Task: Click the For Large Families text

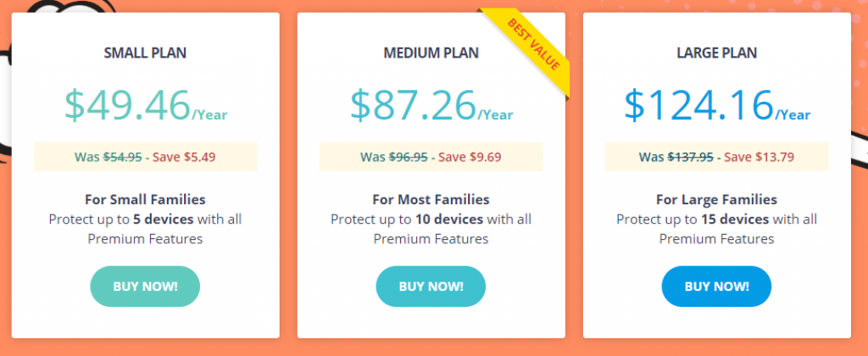Action: tap(717, 199)
